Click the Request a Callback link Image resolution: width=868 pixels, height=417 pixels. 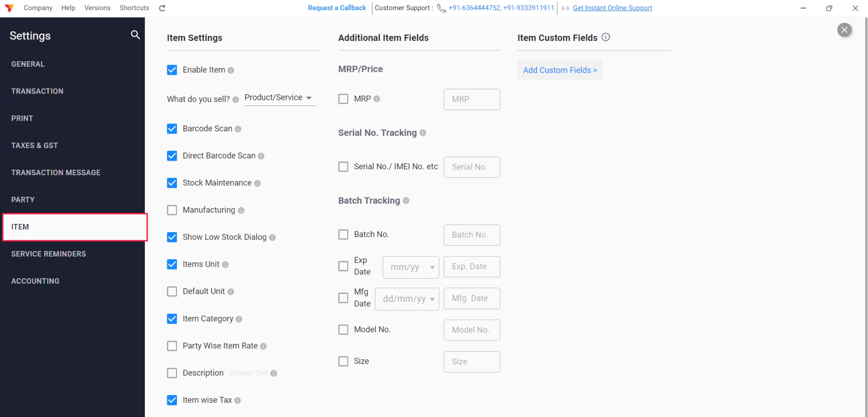pos(336,8)
